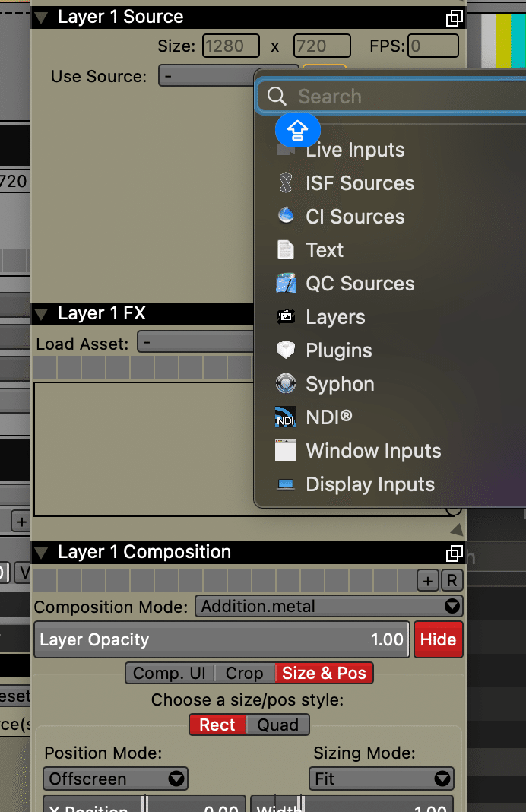Viewport: 526px width, 812px height.
Task: Open the Position Mode dropdown showing Offscreen
Action: click(x=115, y=779)
